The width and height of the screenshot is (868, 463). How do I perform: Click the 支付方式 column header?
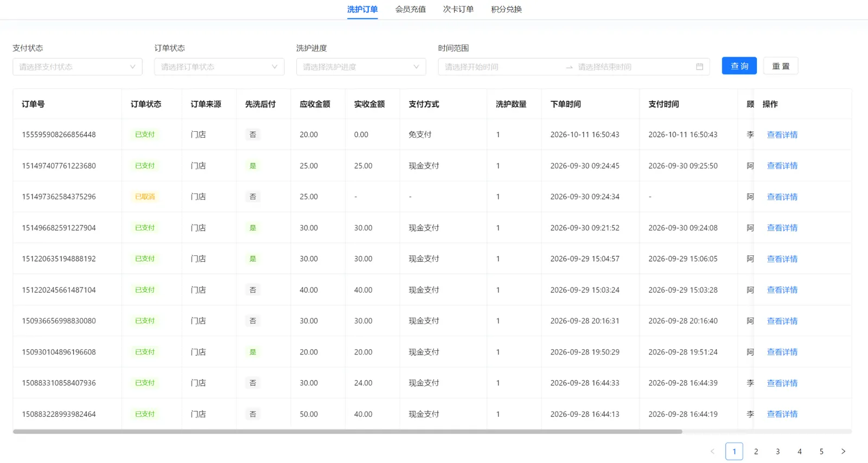(424, 104)
